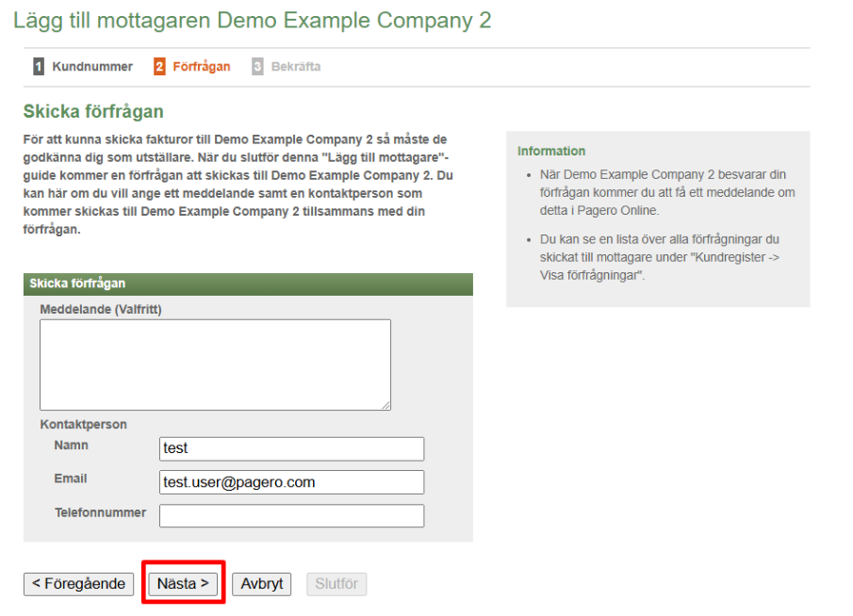Cancel the guide with Avbryt
The height and width of the screenshot is (616, 853).
tap(261, 584)
